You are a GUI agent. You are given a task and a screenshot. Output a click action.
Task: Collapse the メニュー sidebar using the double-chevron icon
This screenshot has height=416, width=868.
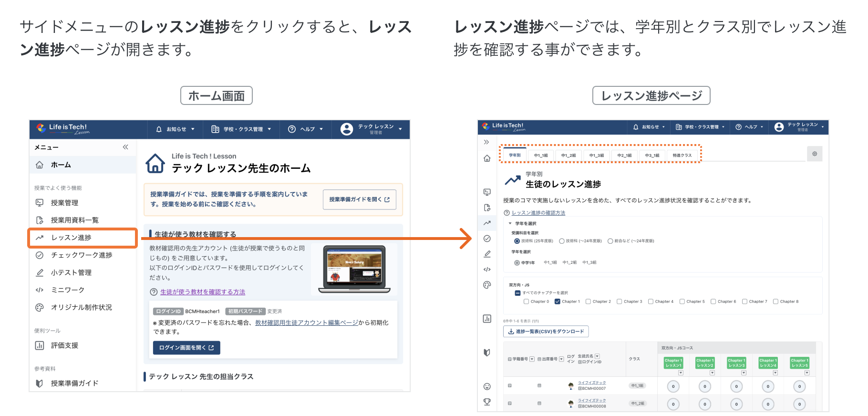pyautogui.click(x=125, y=147)
